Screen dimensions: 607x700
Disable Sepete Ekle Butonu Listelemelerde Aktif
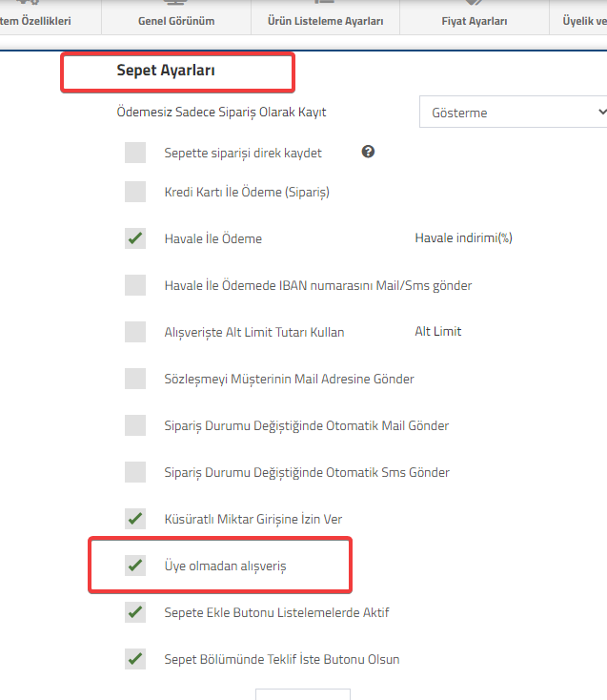tap(135, 612)
